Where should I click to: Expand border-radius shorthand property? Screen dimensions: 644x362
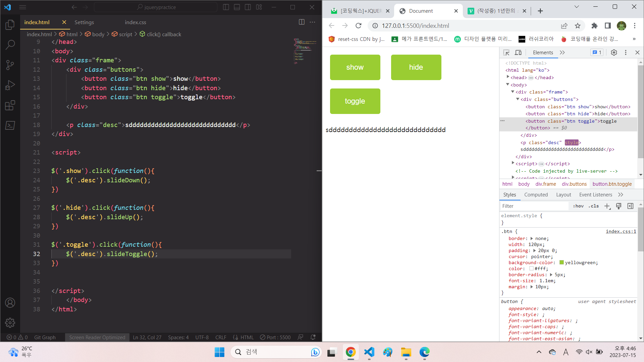551,275
